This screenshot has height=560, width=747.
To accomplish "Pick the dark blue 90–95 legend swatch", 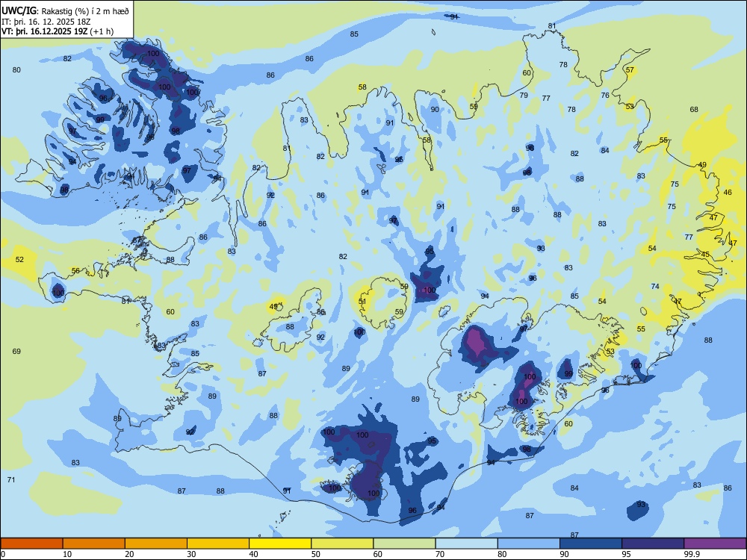I will pyautogui.click(x=591, y=544).
